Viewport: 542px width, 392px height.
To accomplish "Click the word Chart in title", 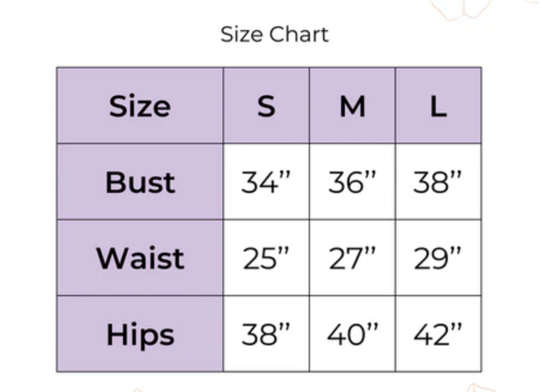I will pyautogui.click(x=299, y=35).
